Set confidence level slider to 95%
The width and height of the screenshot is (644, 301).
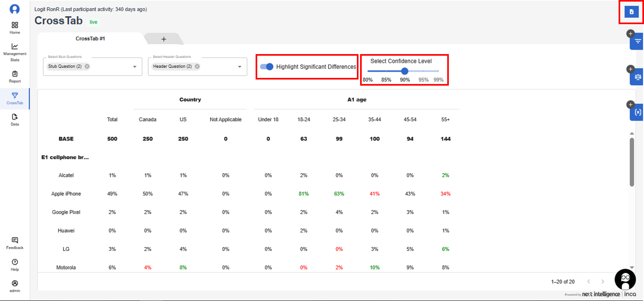tap(423, 71)
